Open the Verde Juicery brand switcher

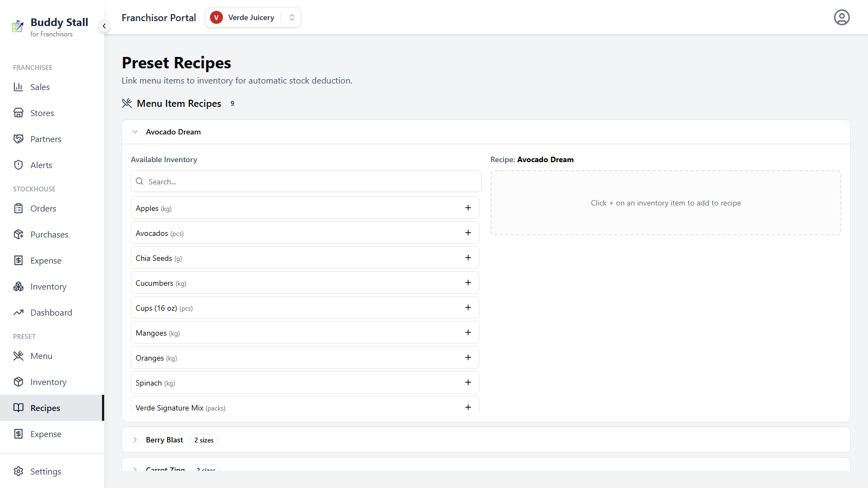[253, 17]
